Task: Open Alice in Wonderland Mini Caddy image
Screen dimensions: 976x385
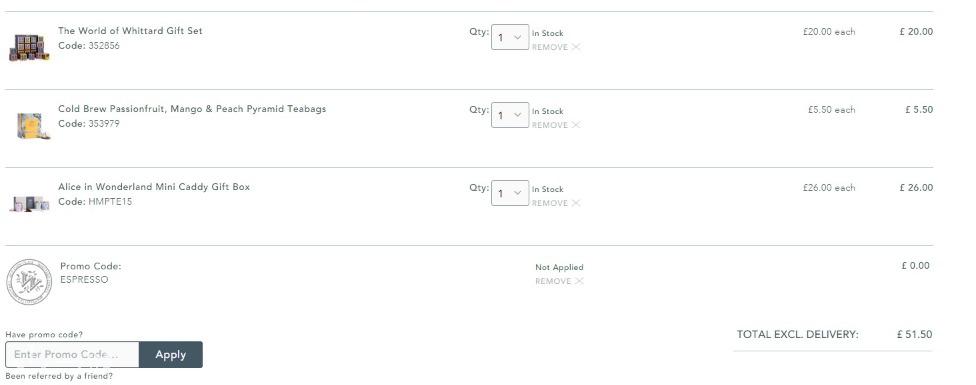Action: click(29, 203)
